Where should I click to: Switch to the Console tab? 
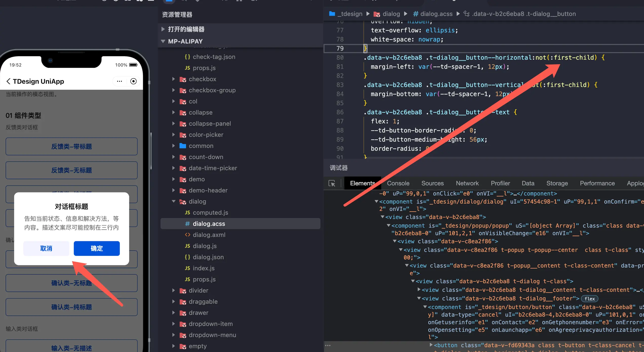(398, 183)
